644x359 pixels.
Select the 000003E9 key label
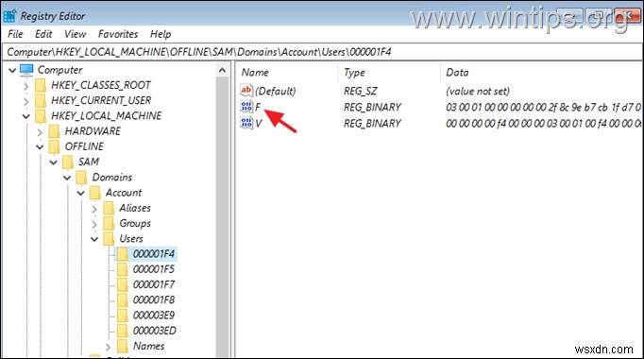click(154, 316)
